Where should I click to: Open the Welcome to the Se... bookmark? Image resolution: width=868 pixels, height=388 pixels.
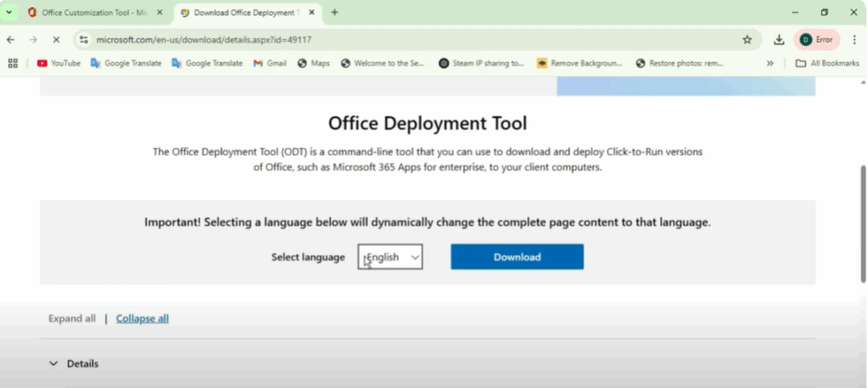(x=382, y=63)
